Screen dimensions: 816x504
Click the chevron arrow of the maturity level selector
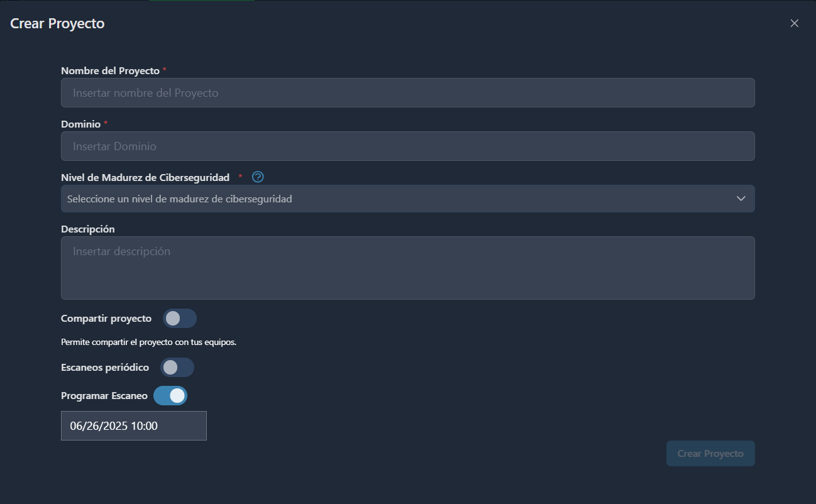[741, 199]
